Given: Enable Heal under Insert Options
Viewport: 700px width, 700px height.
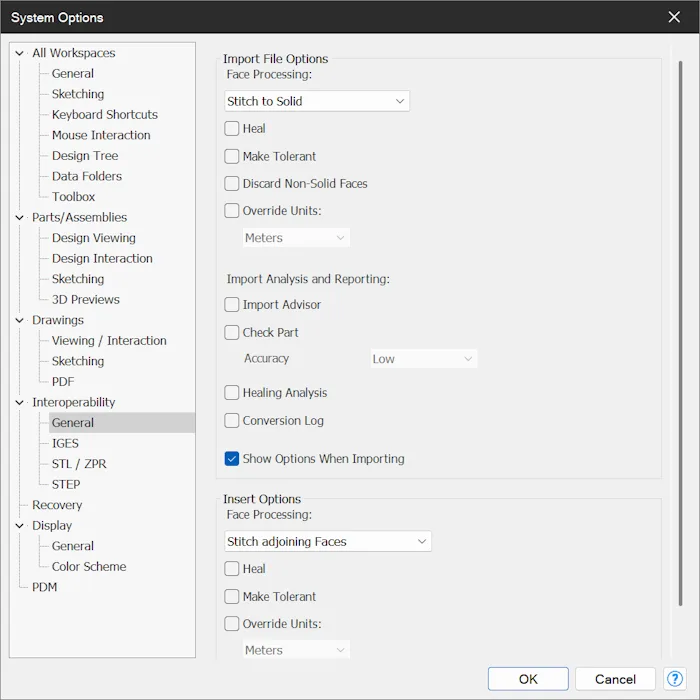Looking at the screenshot, I should [231, 569].
